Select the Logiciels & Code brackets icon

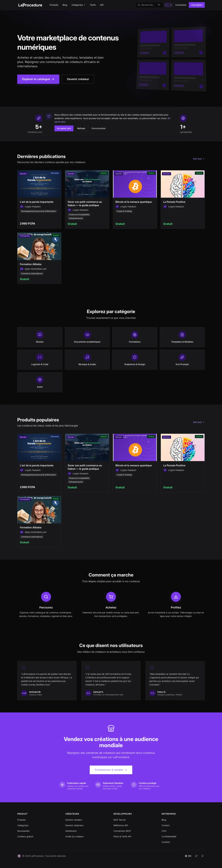pos(40,357)
